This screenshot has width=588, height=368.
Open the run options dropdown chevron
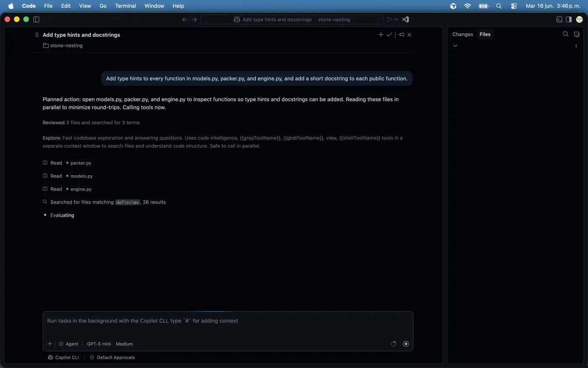coord(396,19)
